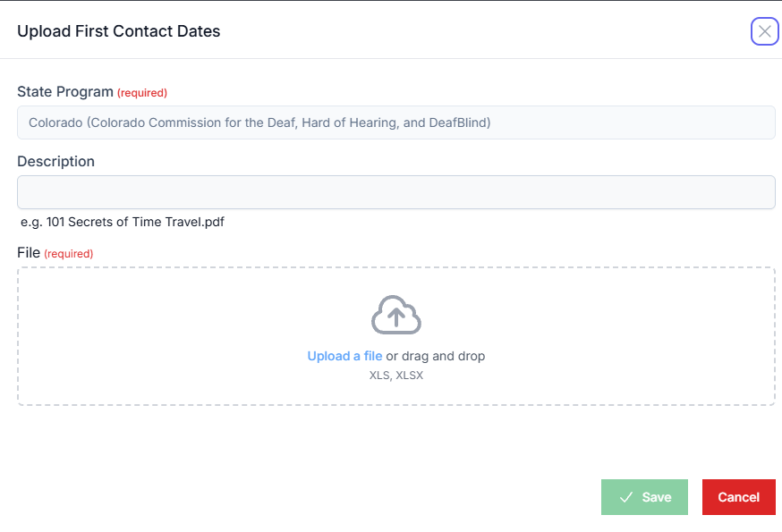The height and width of the screenshot is (532, 782).
Task: Click the '101 Secrets of Time Travel.pdf' hint
Action: [x=135, y=222]
